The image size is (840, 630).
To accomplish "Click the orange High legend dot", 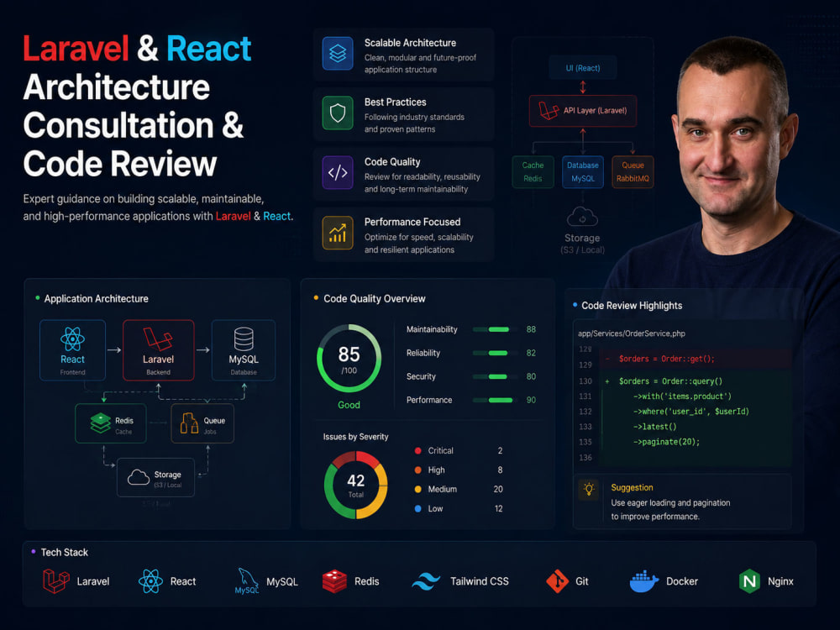I will coord(417,470).
